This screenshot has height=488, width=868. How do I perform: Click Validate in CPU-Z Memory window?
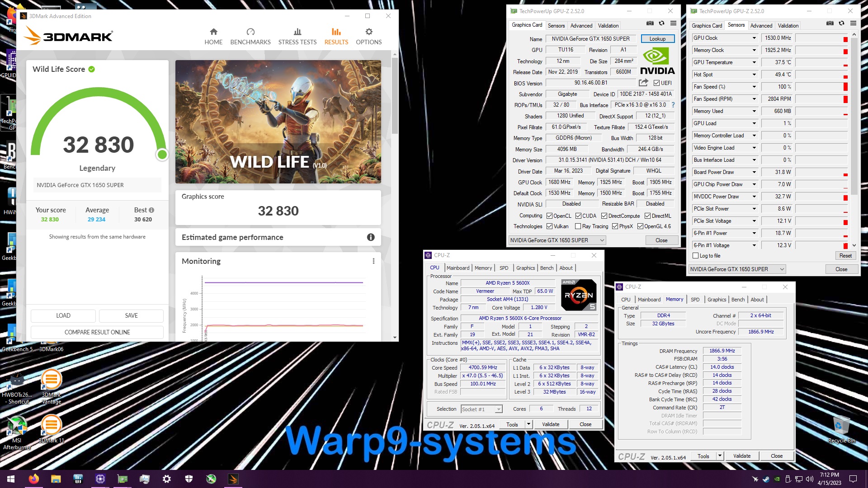(741, 456)
